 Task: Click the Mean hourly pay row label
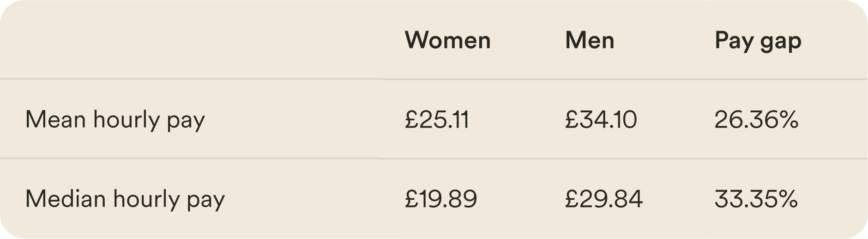click(x=115, y=120)
